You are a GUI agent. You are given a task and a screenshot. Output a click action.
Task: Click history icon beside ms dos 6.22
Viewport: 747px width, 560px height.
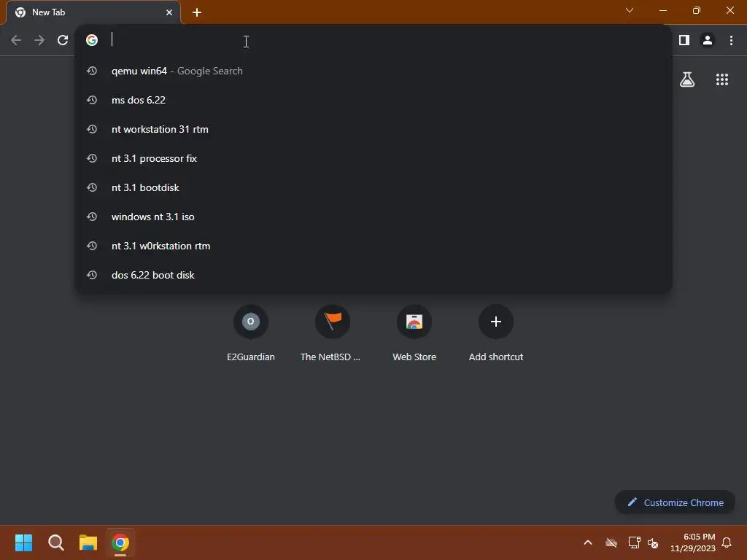click(x=92, y=100)
